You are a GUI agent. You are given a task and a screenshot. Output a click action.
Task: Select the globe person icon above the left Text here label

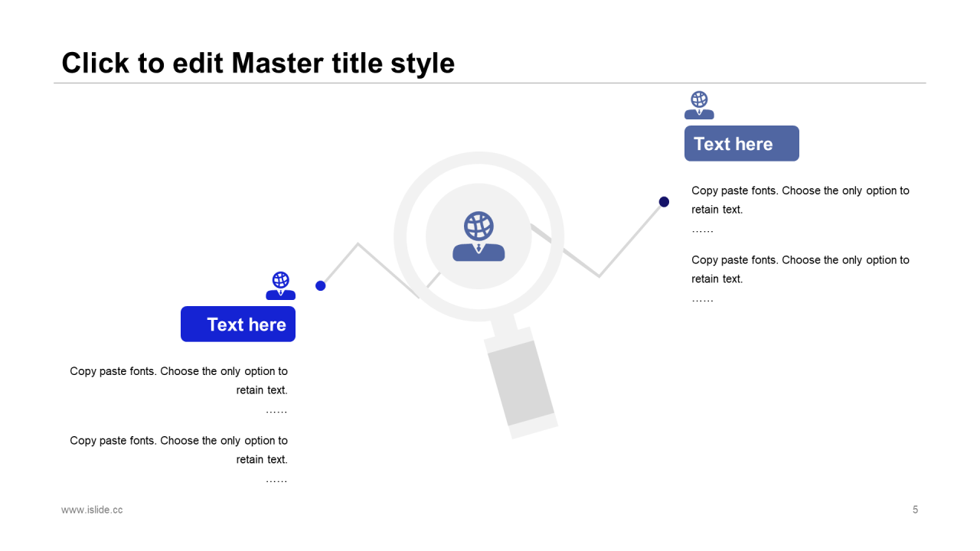point(280,285)
